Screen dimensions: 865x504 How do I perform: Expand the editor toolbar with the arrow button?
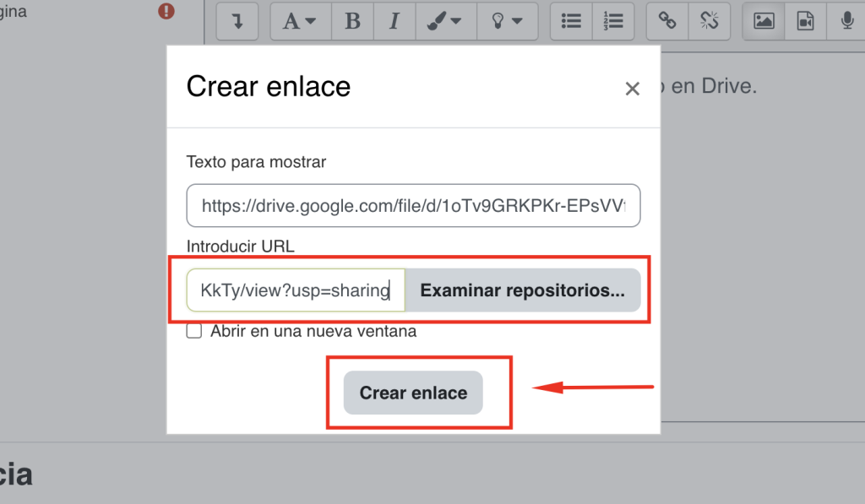(x=237, y=21)
